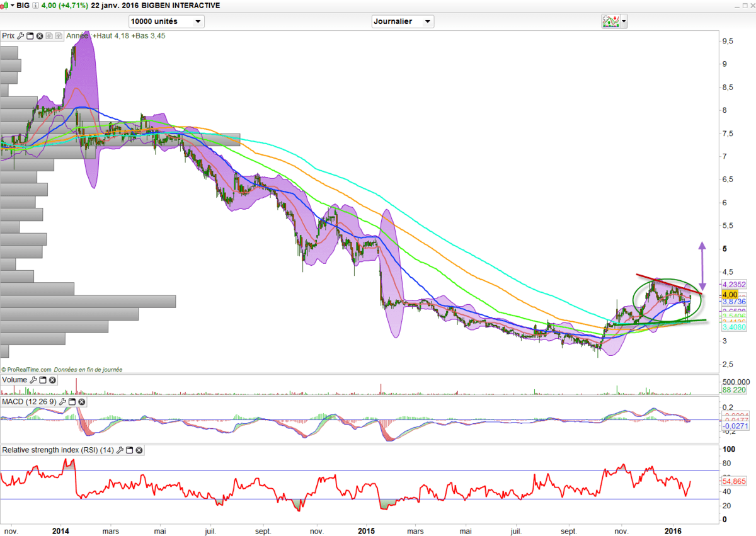Open the Volume indicator wrench settings
756x536 pixels.
click(33, 380)
